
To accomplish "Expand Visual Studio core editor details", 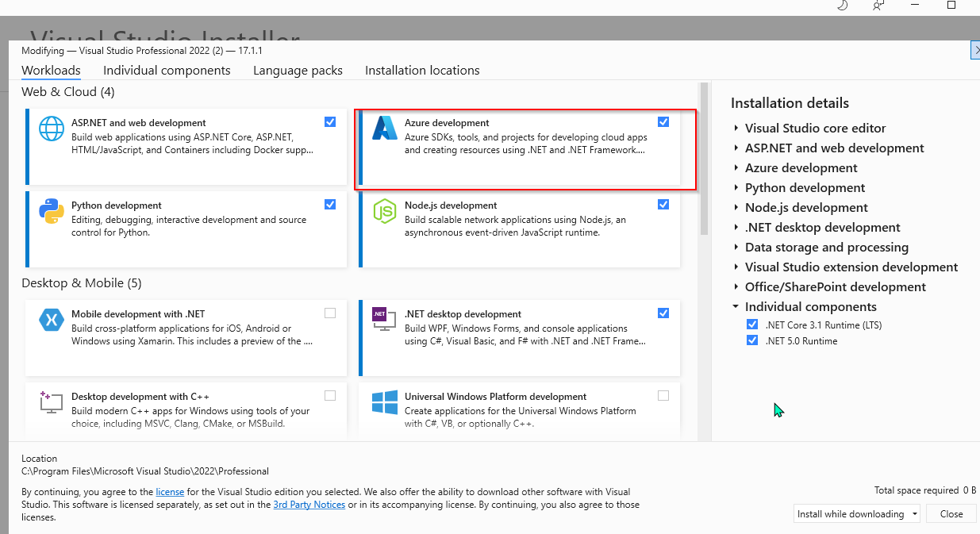I will [x=736, y=129].
